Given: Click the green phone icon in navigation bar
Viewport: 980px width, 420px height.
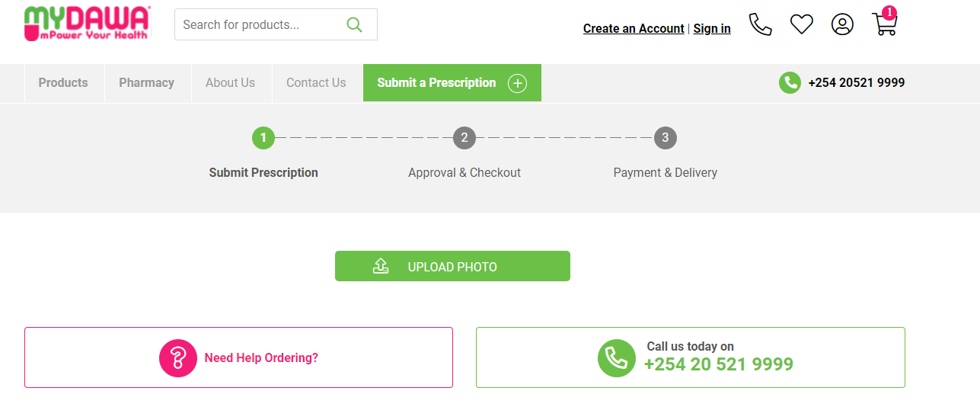Looking at the screenshot, I should (790, 83).
